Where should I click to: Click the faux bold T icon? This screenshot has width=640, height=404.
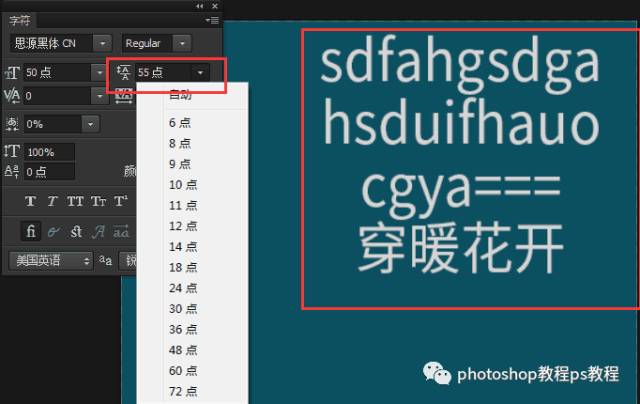point(30,201)
